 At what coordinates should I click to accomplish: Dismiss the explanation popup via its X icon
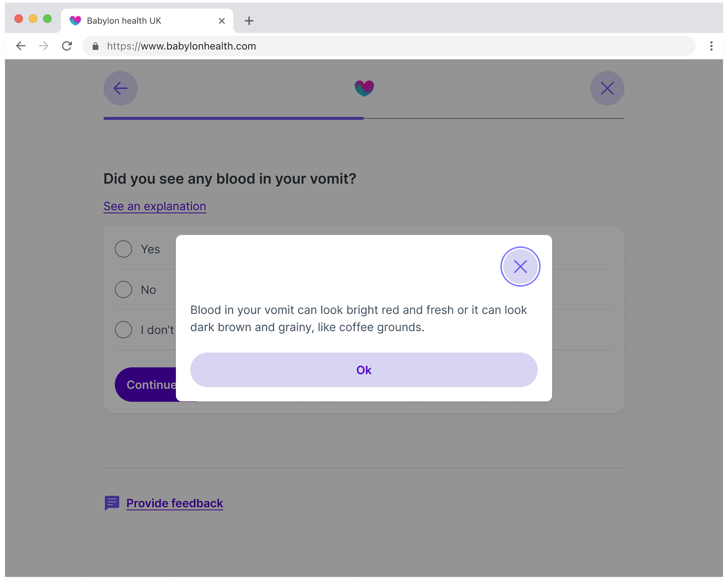click(520, 266)
